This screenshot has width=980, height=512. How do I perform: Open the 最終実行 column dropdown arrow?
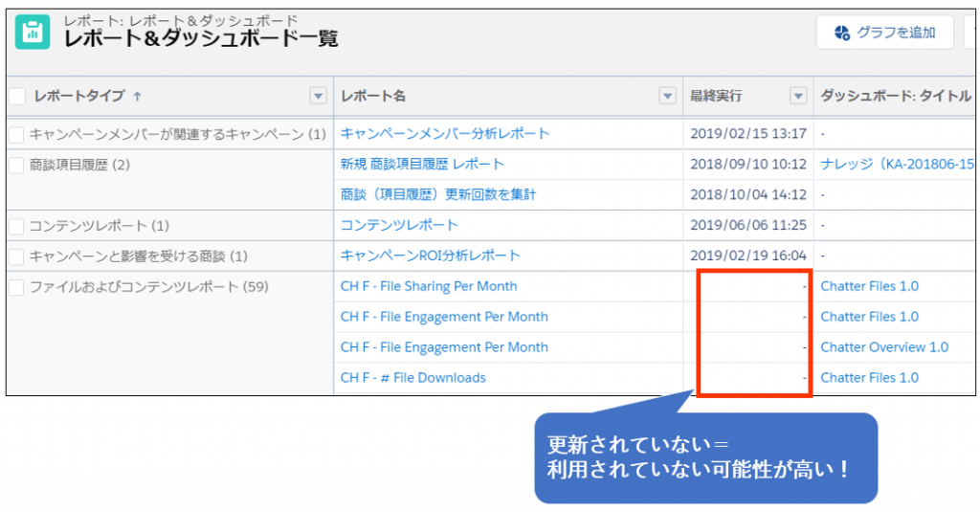(798, 96)
